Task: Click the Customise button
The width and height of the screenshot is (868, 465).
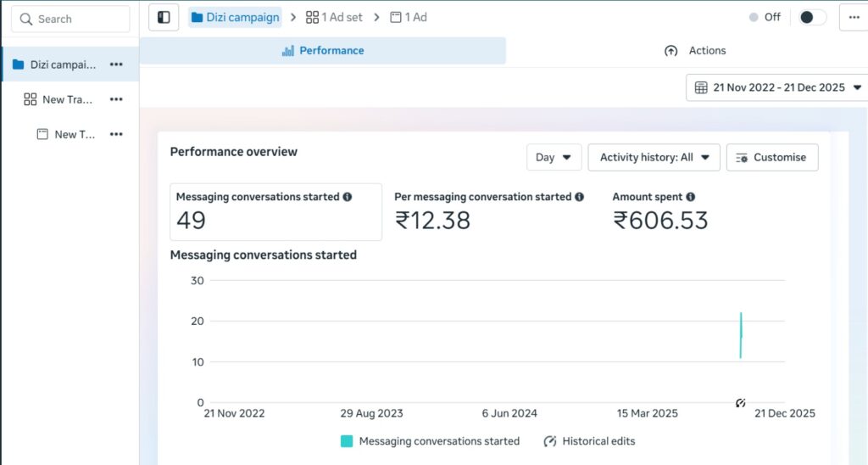Action: (771, 157)
